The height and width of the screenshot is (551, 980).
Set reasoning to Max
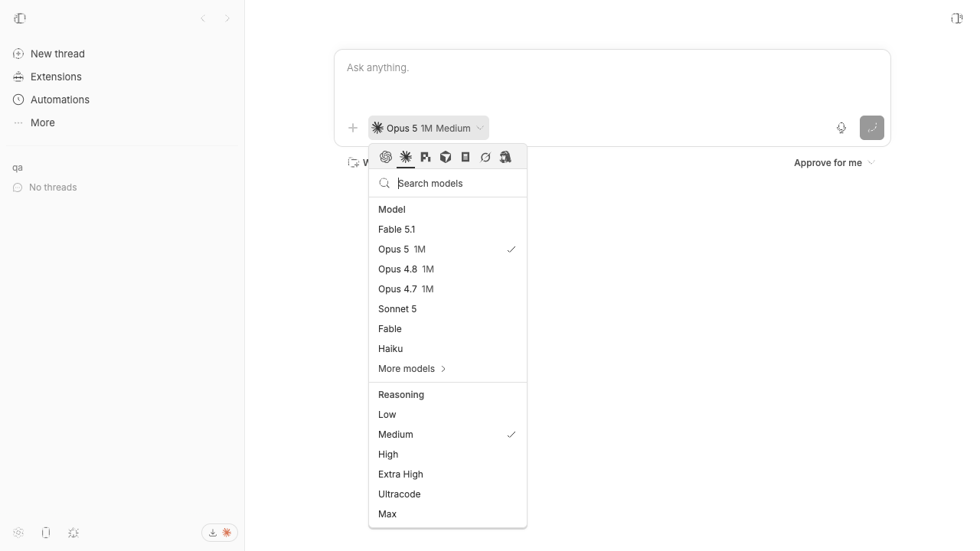tap(448, 514)
